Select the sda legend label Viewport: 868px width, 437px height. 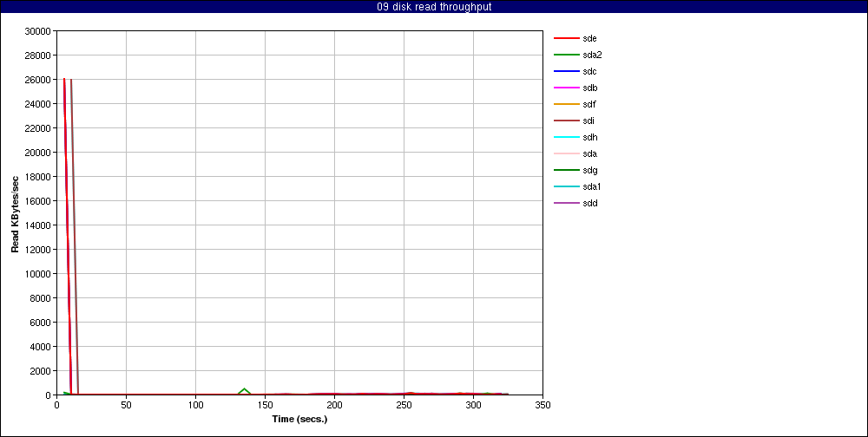(589, 153)
